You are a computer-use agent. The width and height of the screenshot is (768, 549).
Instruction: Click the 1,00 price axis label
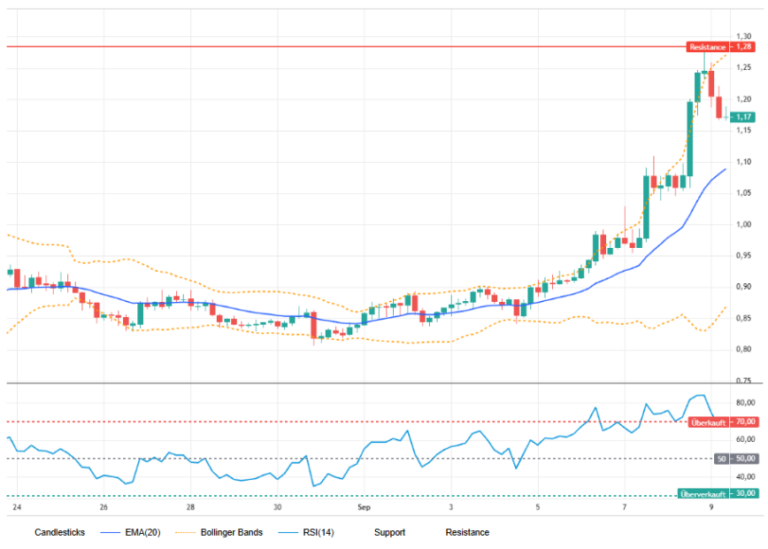(744, 224)
